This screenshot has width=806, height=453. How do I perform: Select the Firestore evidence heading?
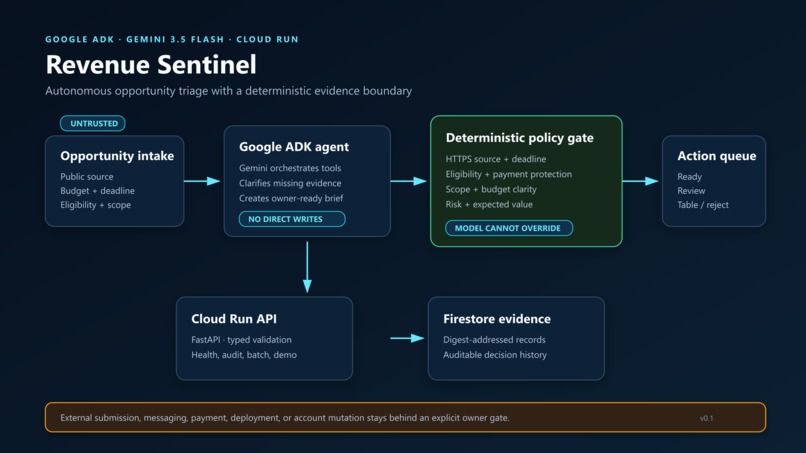pyautogui.click(x=497, y=319)
